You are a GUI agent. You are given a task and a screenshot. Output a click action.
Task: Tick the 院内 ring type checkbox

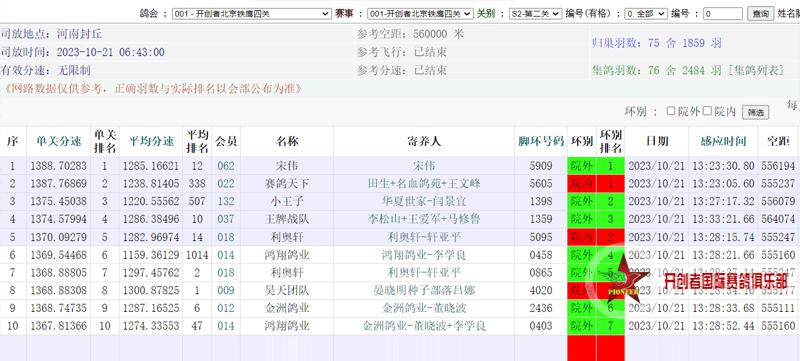707,111
